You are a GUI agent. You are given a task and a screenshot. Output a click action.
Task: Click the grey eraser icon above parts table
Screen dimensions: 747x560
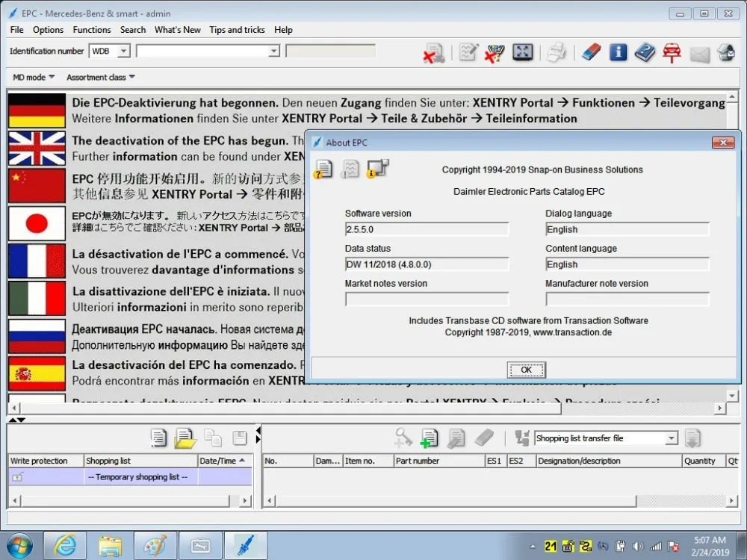tap(484, 438)
